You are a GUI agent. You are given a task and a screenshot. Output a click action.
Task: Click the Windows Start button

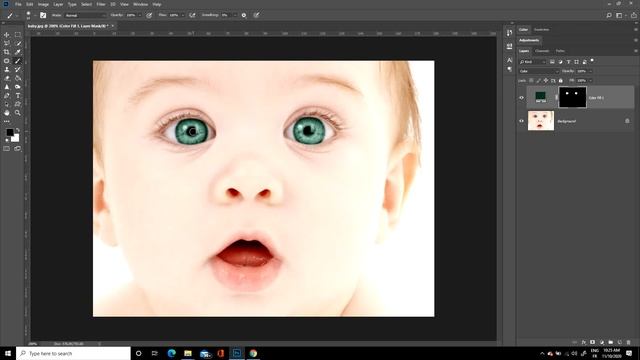pyautogui.click(x=7, y=353)
